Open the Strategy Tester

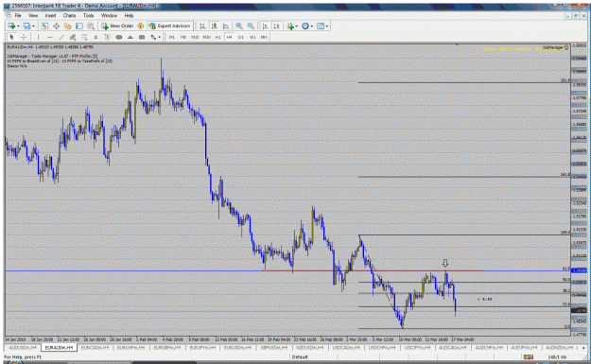tap(91, 26)
